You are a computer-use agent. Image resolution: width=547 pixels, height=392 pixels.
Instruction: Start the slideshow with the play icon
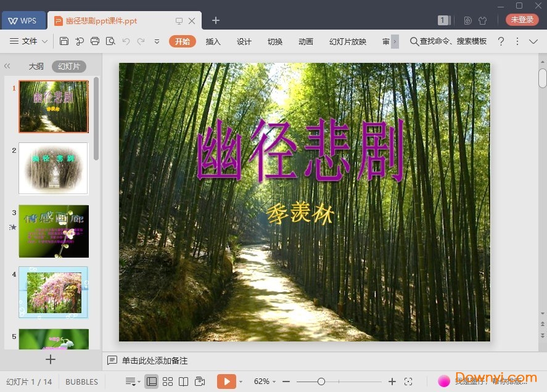tap(228, 381)
